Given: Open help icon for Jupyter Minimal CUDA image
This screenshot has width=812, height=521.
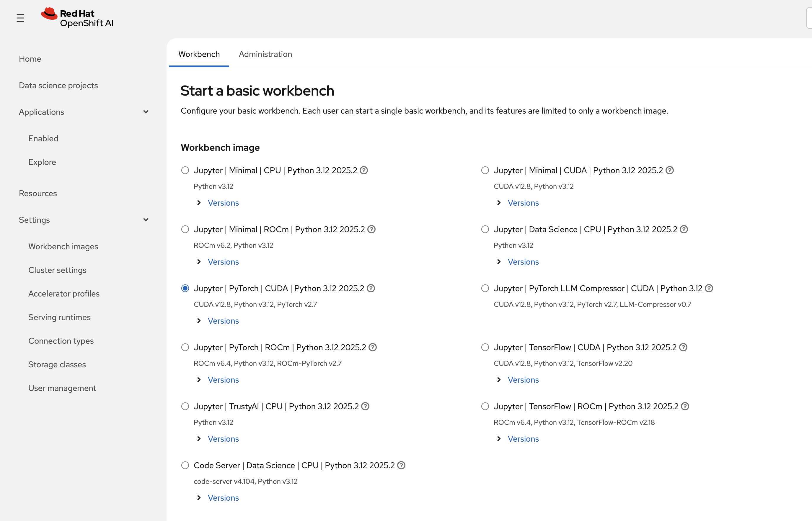Looking at the screenshot, I should tap(669, 170).
